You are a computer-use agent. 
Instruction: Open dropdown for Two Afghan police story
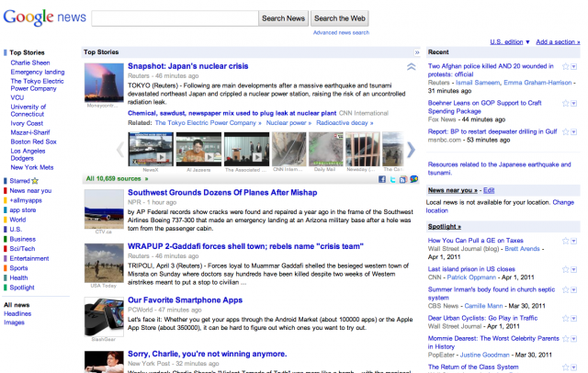pos(573,67)
